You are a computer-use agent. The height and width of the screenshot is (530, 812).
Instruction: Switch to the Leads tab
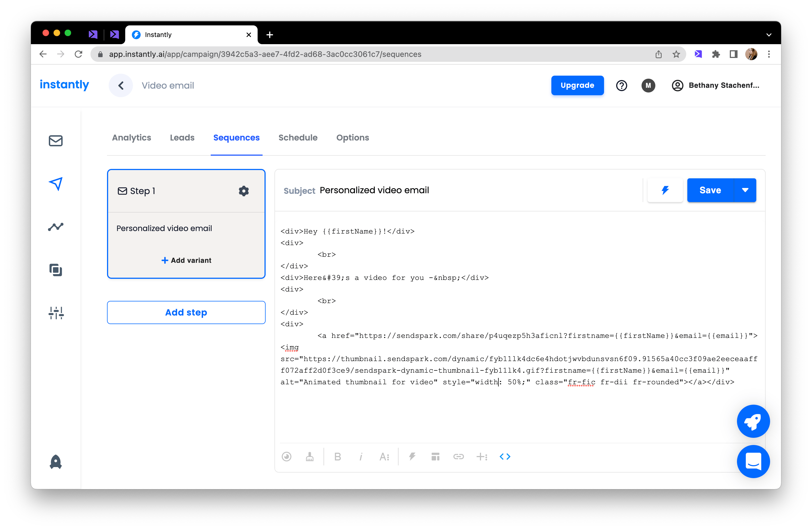[182, 138]
